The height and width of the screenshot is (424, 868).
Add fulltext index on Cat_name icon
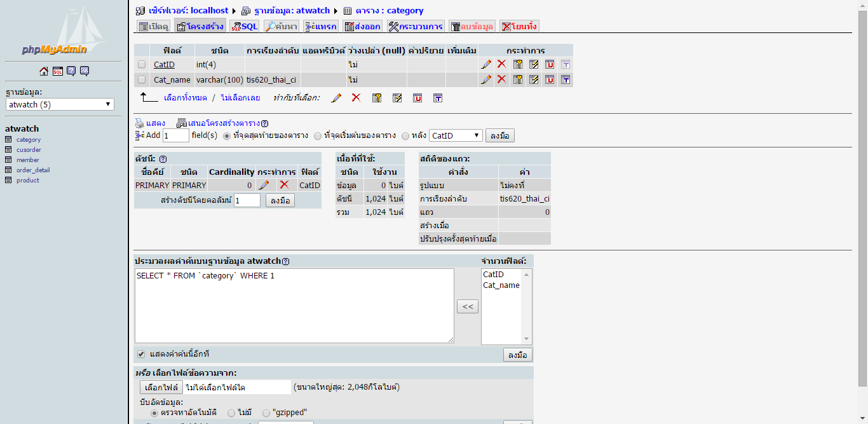(x=566, y=79)
